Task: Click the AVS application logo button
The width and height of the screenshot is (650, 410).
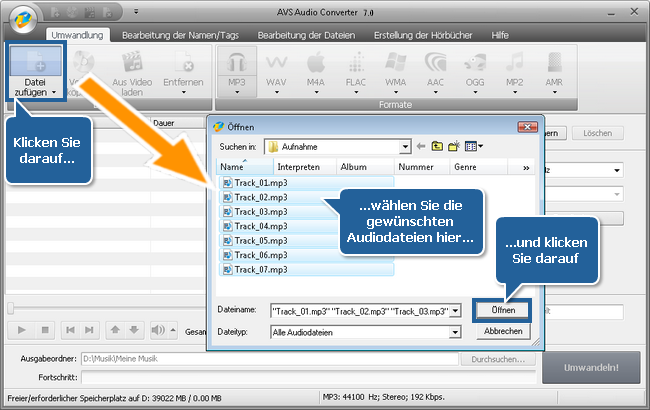Action: click(x=23, y=18)
